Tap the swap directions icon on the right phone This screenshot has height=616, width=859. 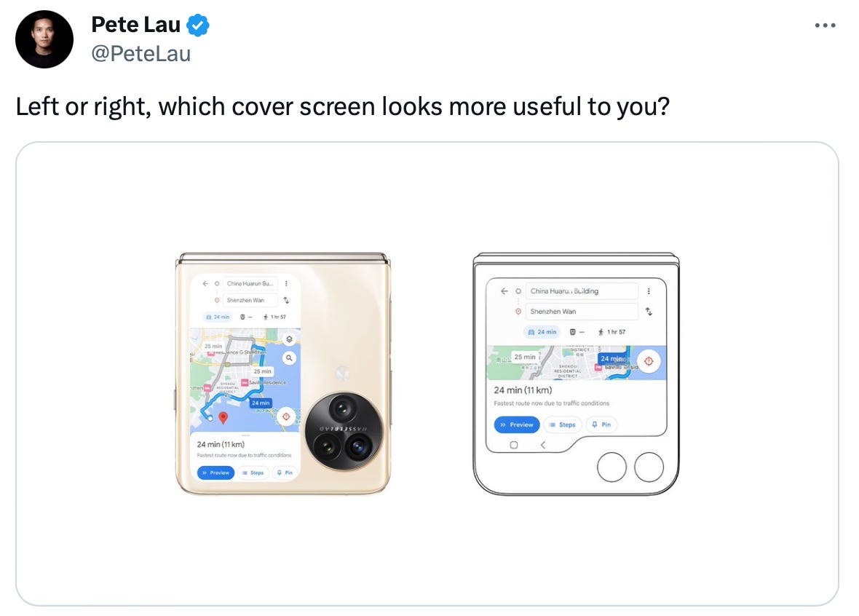pyautogui.click(x=649, y=312)
